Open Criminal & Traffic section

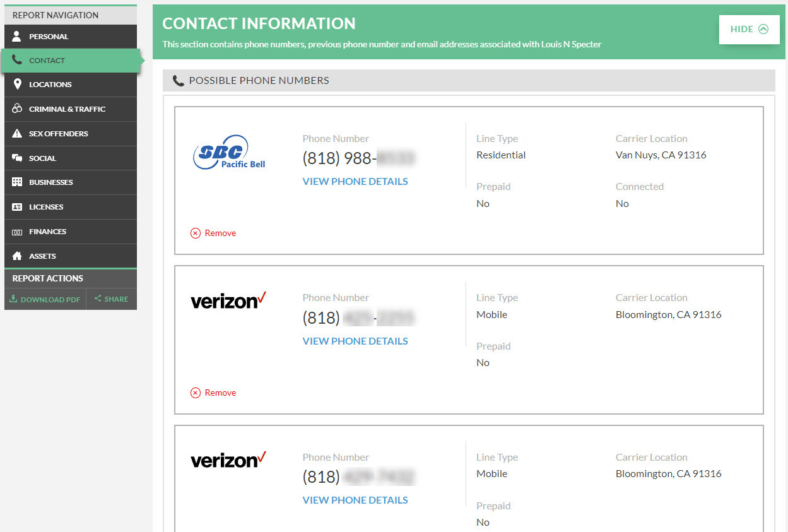click(x=71, y=109)
